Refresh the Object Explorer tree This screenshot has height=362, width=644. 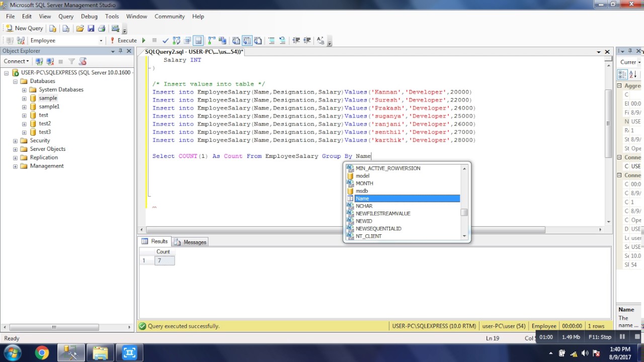click(x=83, y=61)
